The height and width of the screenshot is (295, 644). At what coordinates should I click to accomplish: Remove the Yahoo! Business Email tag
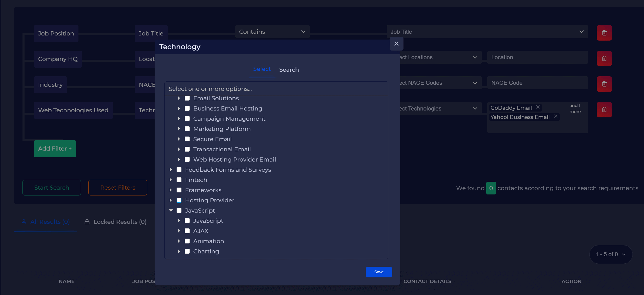tap(556, 116)
